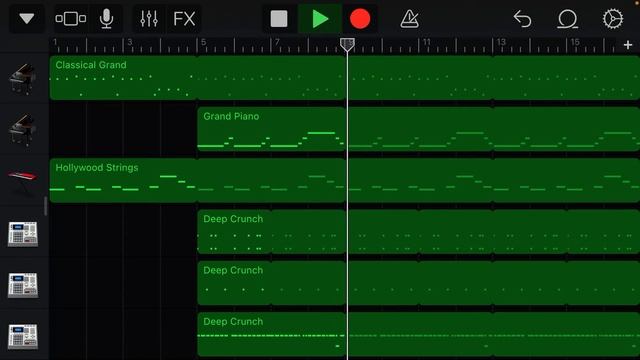Click bar 15 on the ruler
Screen dimensions: 640x360
tap(575, 42)
